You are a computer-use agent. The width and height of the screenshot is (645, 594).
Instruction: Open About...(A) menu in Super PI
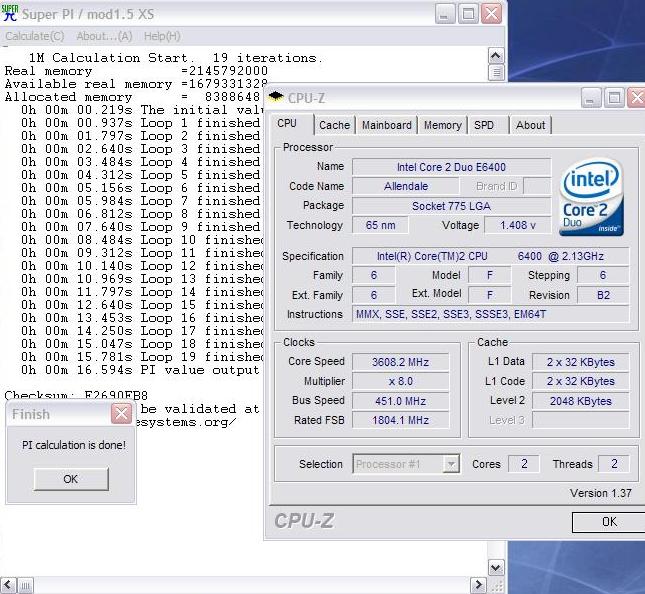click(x=104, y=36)
